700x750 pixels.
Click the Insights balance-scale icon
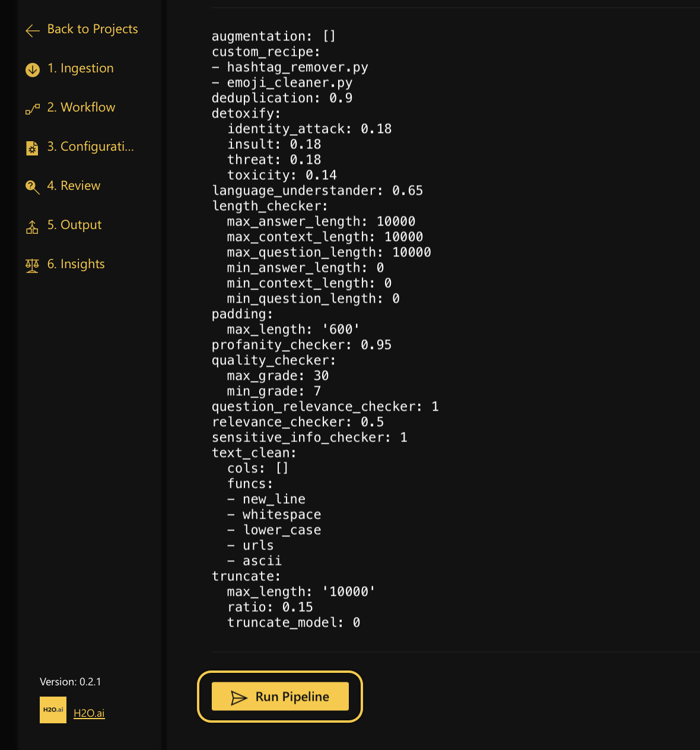(x=33, y=265)
